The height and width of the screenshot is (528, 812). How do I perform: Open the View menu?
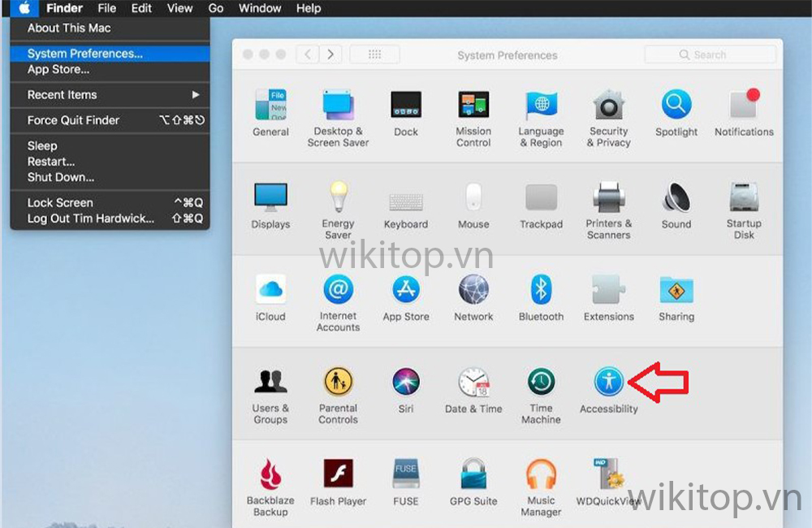pos(179,8)
